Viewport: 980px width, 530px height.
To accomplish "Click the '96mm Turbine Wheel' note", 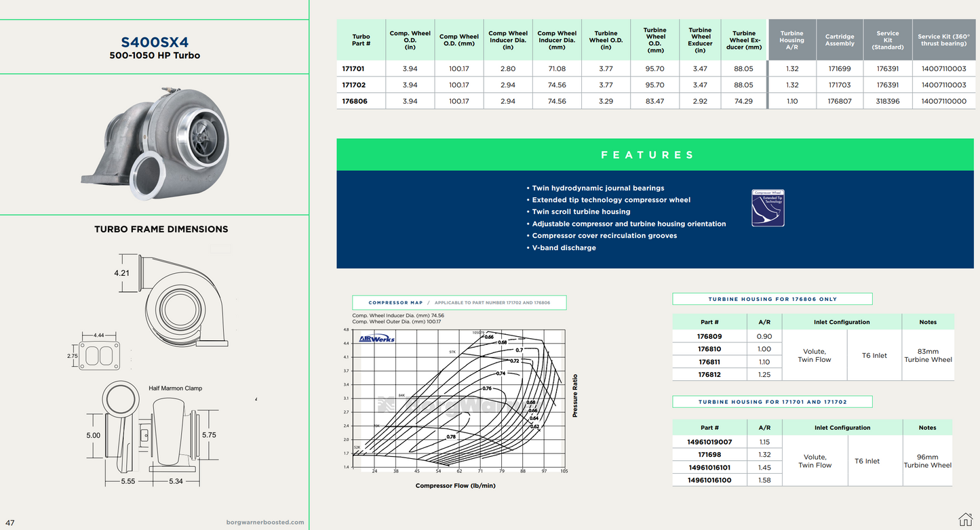I will pyautogui.click(x=928, y=461).
